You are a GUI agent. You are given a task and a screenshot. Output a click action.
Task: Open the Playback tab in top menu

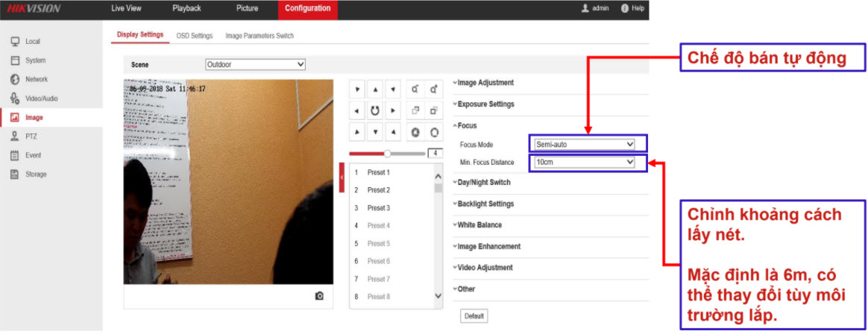point(186,9)
